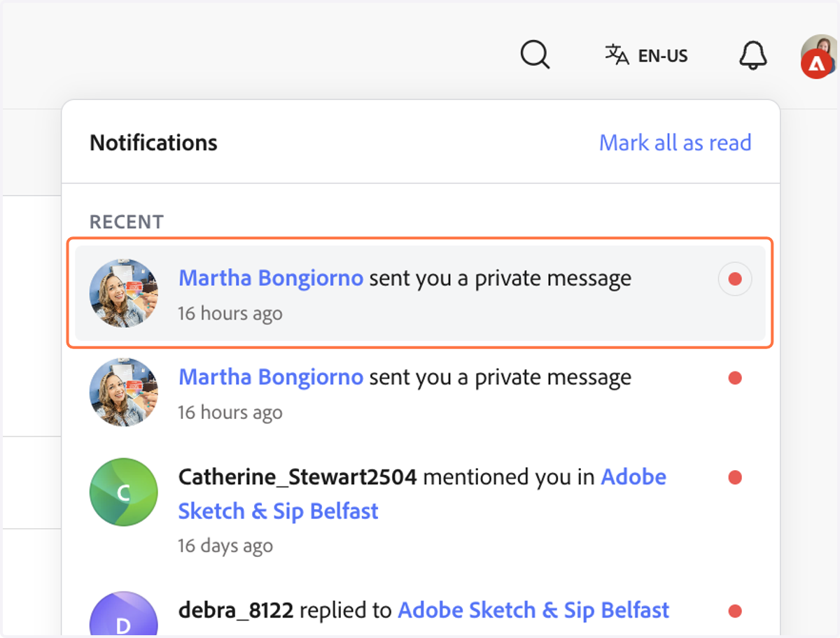Screen dimensions: 840x638
Task: Open Martha Bongiorno link in second notification
Action: coord(271,377)
